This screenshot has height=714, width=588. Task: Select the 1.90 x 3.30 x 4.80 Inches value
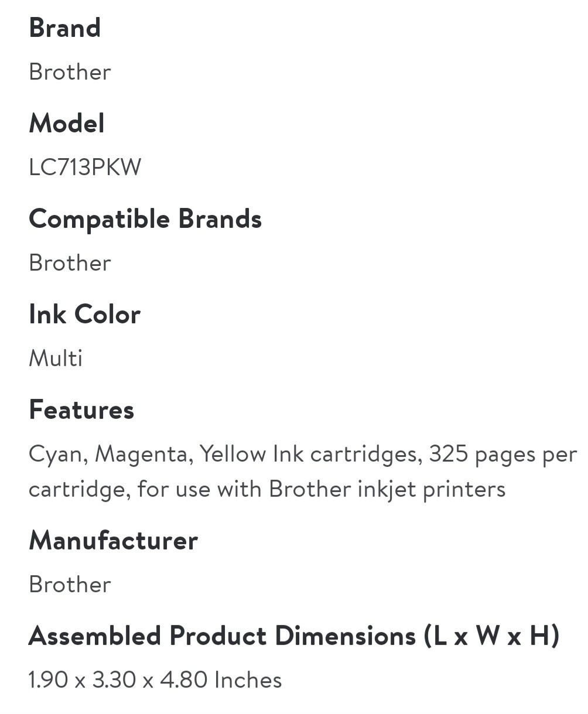(x=155, y=680)
